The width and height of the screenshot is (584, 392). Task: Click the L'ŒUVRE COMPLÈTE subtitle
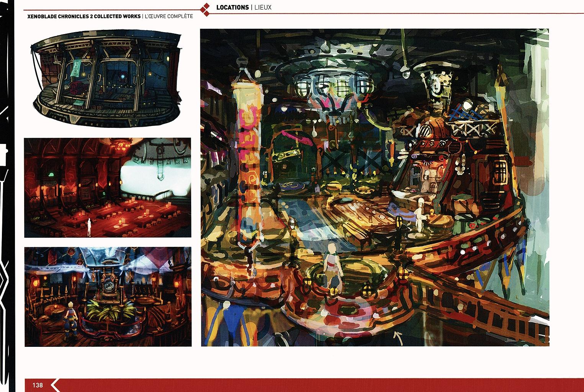click(x=168, y=16)
